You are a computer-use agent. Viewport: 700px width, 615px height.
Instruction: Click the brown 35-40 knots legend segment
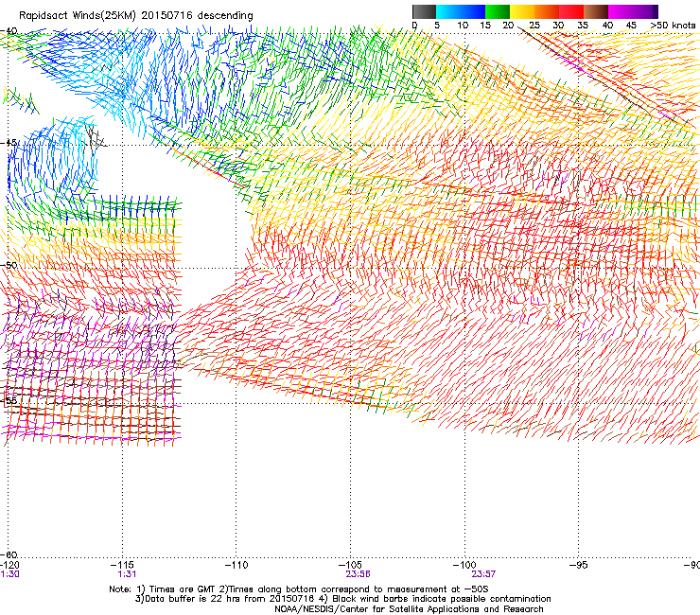point(596,11)
